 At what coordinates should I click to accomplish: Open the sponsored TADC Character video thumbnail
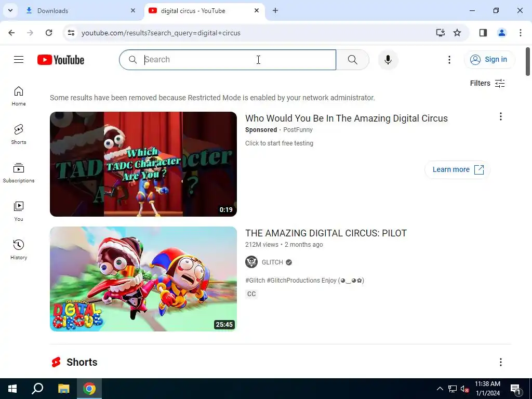143,164
